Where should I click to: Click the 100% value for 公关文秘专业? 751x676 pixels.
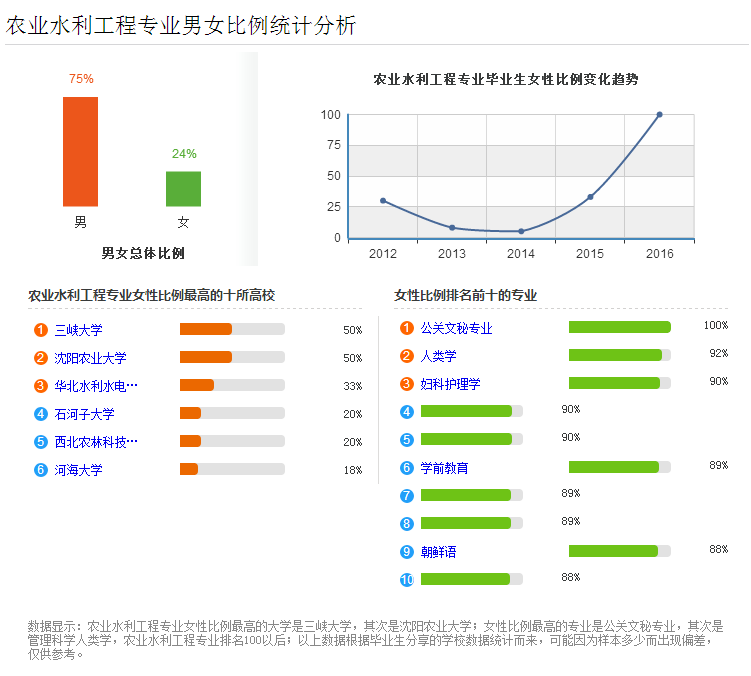(x=716, y=325)
